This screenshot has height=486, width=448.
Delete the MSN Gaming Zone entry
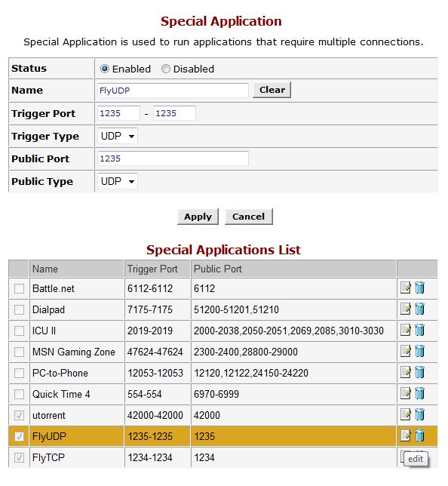pos(419,351)
